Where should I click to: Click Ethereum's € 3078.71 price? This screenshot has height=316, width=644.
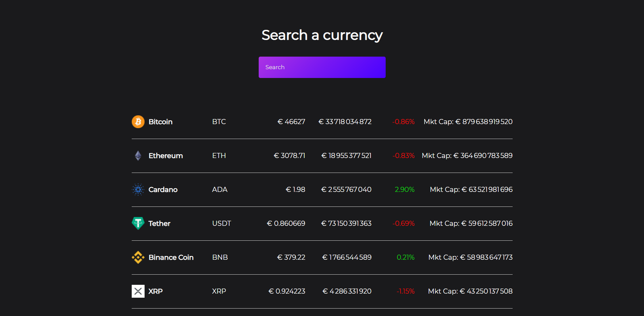point(289,156)
